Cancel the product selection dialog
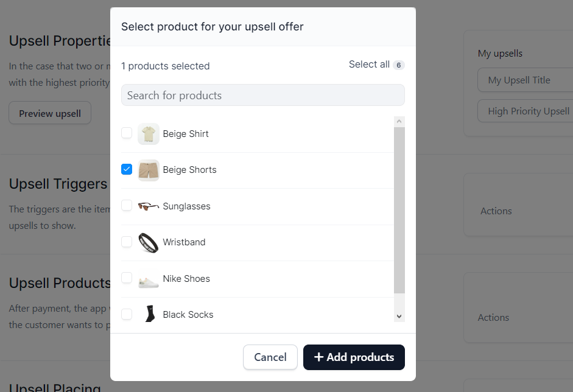This screenshot has width=573, height=392. tap(270, 357)
